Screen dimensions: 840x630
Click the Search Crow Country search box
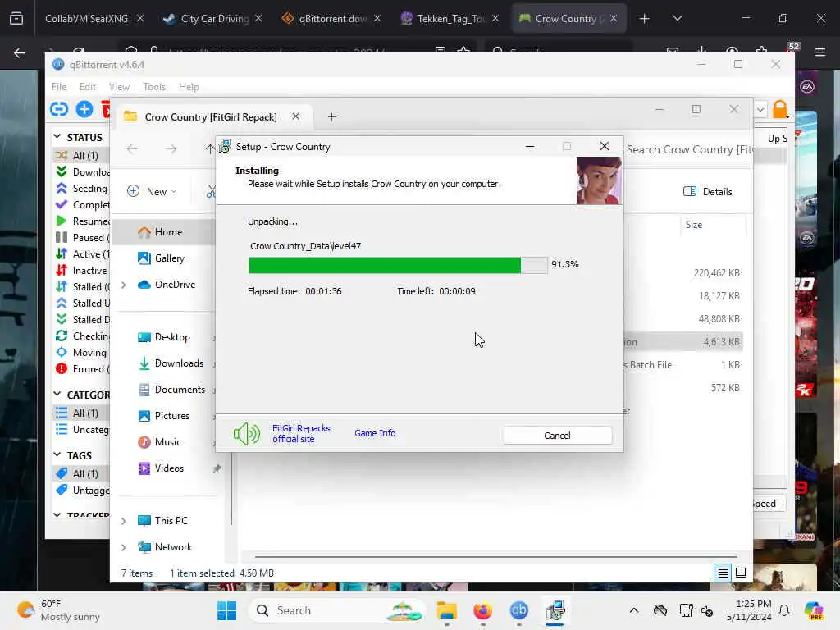(x=689, y=149)
